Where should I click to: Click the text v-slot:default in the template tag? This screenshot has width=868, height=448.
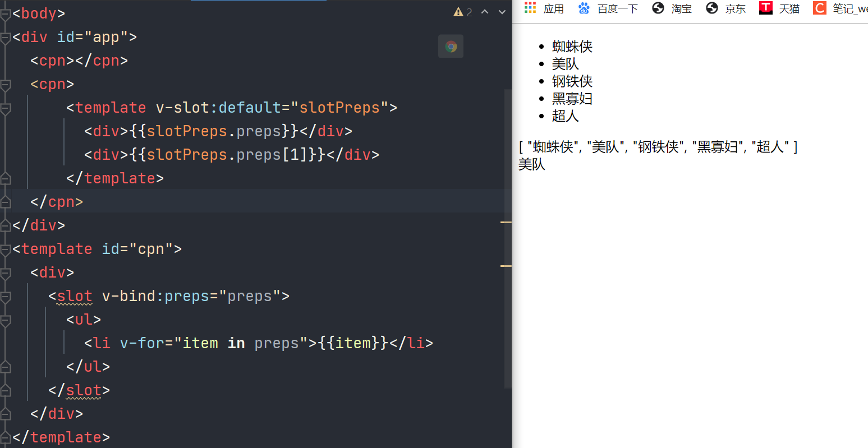click(218, 108)
